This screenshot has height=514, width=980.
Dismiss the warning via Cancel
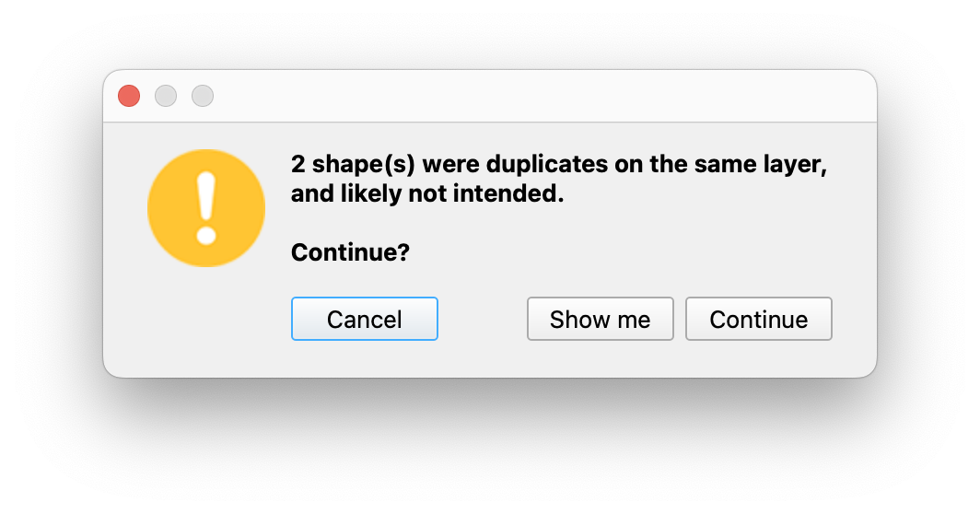click(x=365, y=319)
